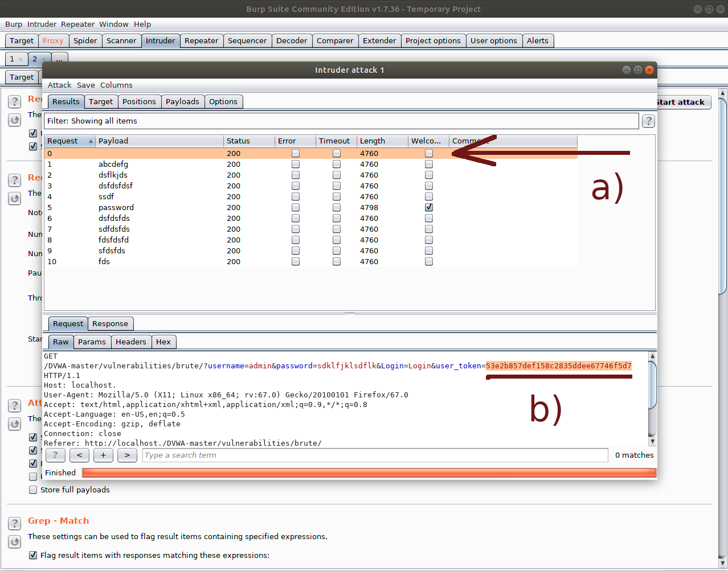The height and width of the screenshot is (571, 728).
Task: Close Intruder sub-tab 1 with its x
Action: [x=21, y=59]
